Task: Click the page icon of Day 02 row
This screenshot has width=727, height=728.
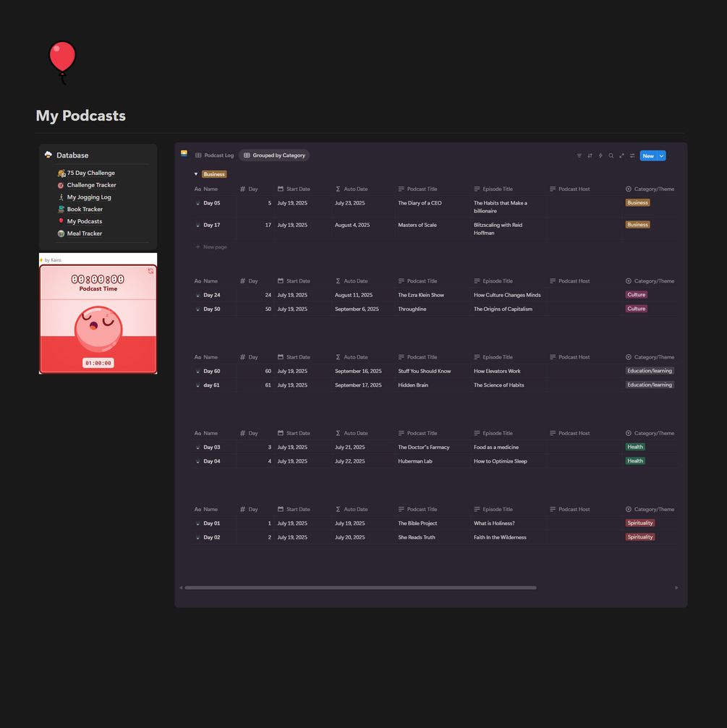Action: click(198, 538)
